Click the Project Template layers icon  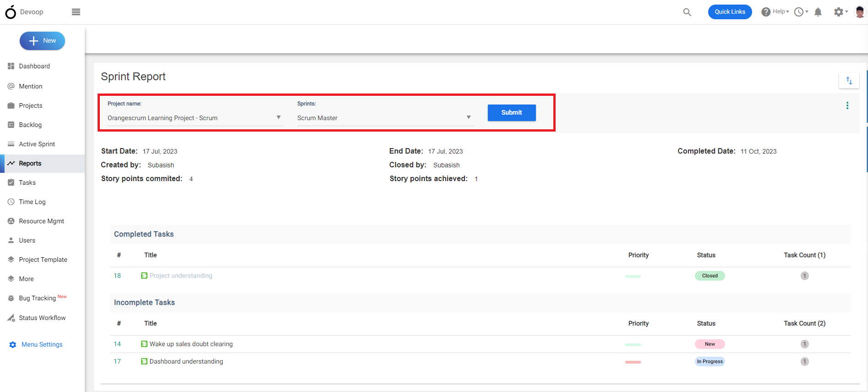(x=11, y=259)
